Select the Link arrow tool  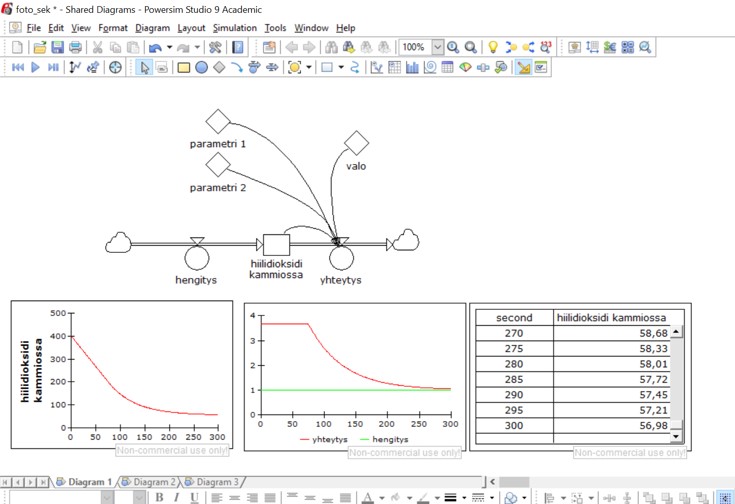click(236, 68)
